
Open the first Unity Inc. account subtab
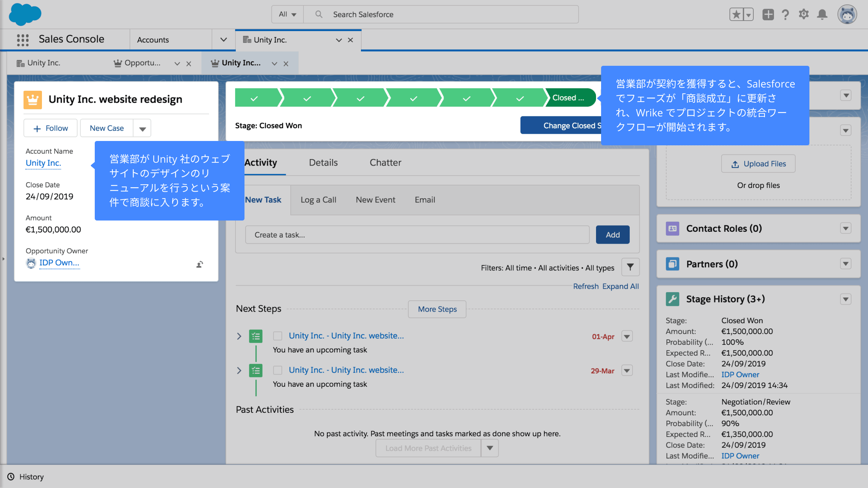pos(39,63)
